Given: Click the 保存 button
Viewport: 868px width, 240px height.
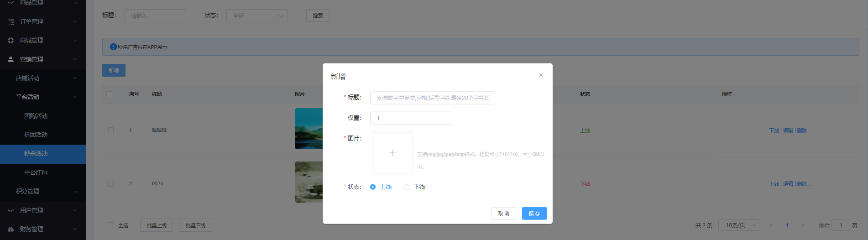Looking at the screenshot, I should click(x=534, y=214).
